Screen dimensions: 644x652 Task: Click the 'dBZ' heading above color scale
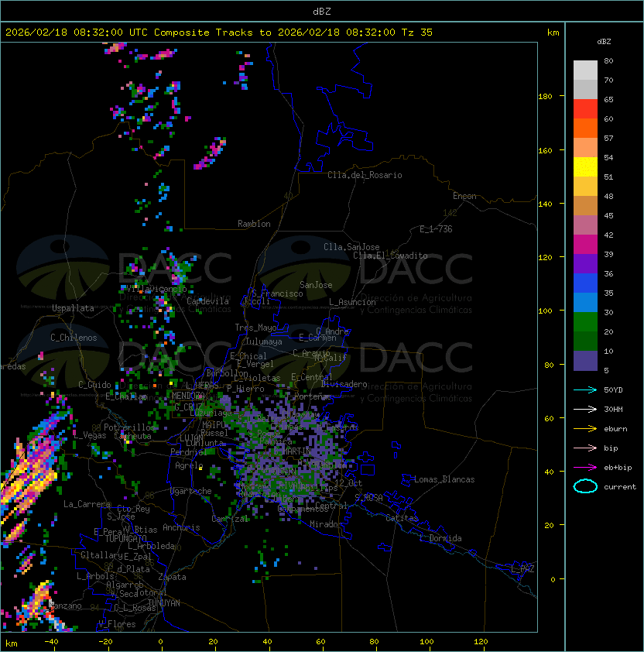click(x=604, y=42)
